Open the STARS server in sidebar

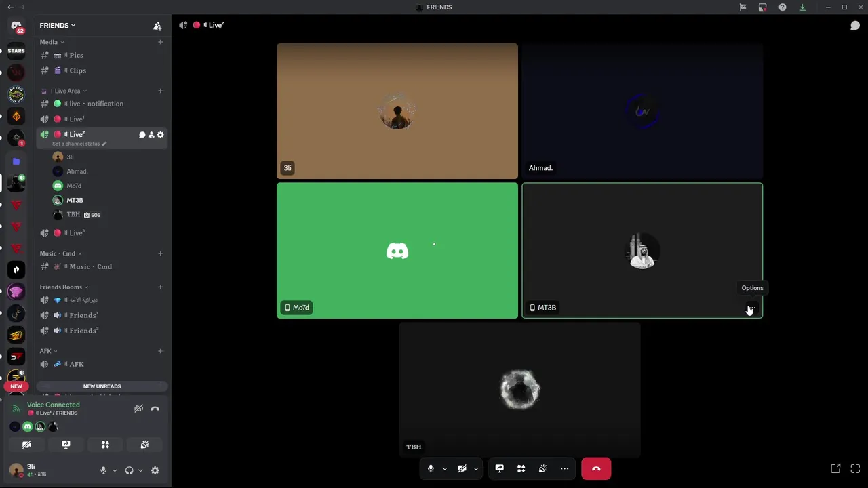[x=16, y=51]
